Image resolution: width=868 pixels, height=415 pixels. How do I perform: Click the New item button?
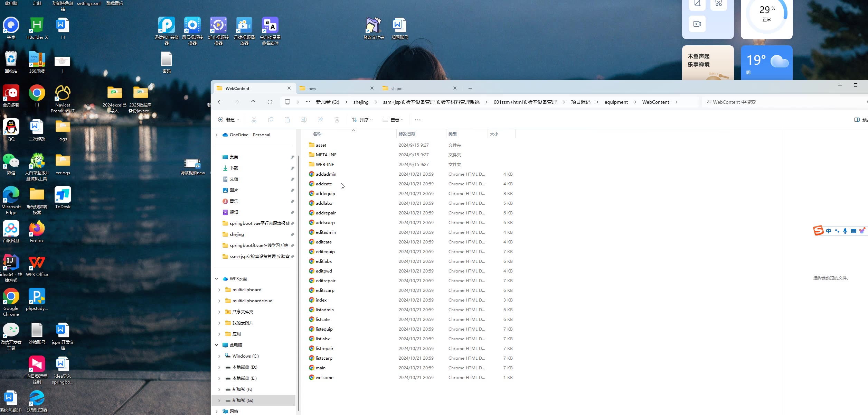click(228, 120)
